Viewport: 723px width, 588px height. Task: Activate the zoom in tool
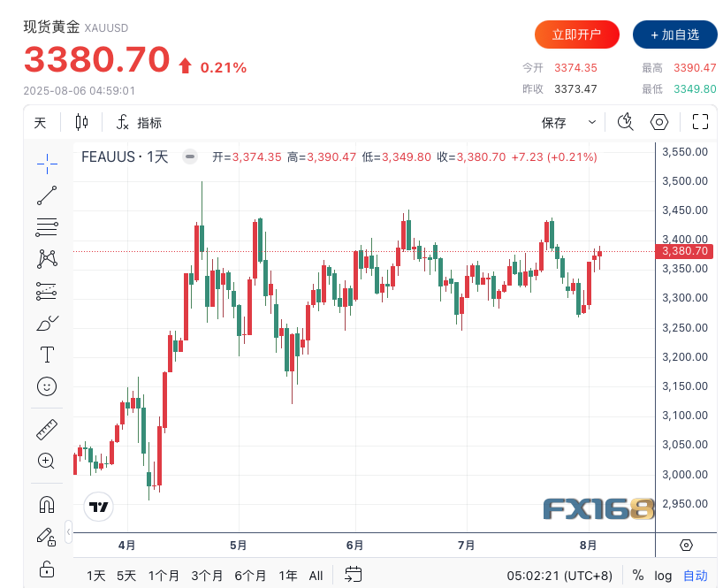click(47, 461)
